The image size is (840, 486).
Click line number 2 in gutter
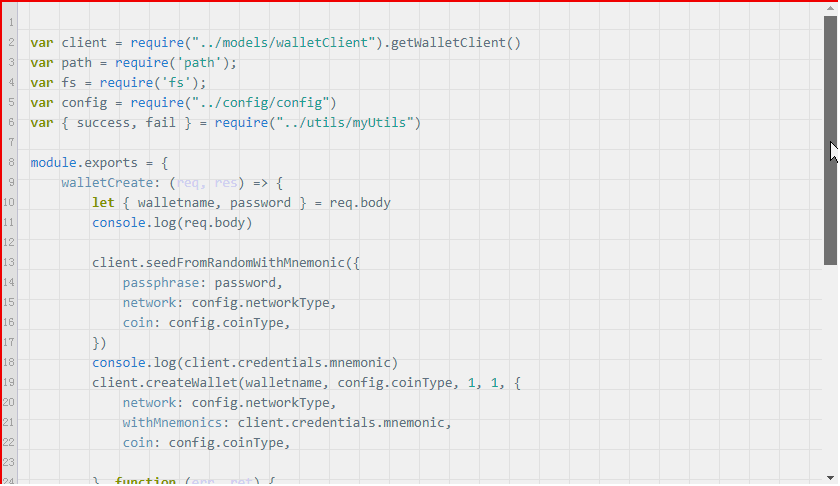(11, 42)
